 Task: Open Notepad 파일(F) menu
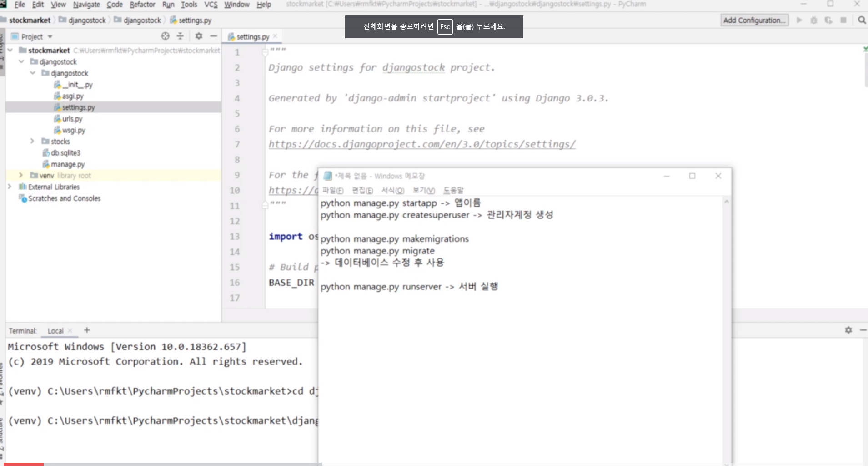(333, 190)
